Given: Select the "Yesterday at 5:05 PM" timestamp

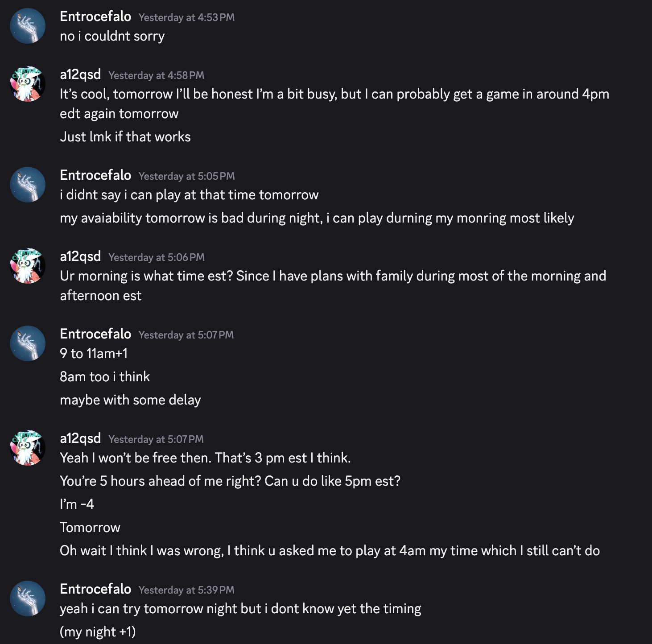Looking at the screenshot, I should point(186,176).
